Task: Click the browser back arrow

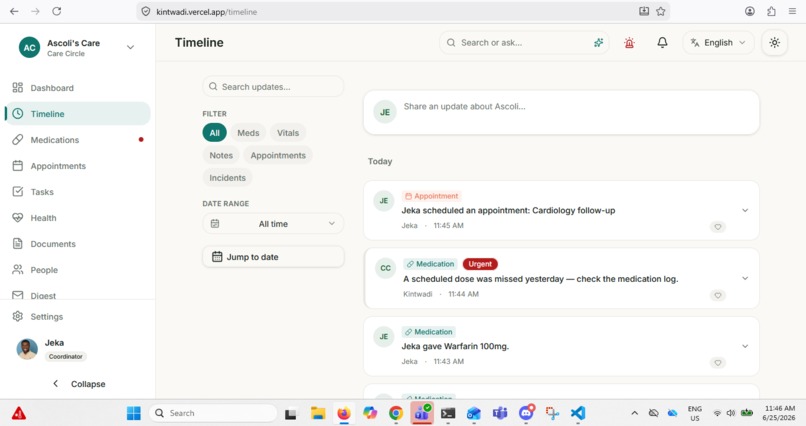Action: (14, 11)
